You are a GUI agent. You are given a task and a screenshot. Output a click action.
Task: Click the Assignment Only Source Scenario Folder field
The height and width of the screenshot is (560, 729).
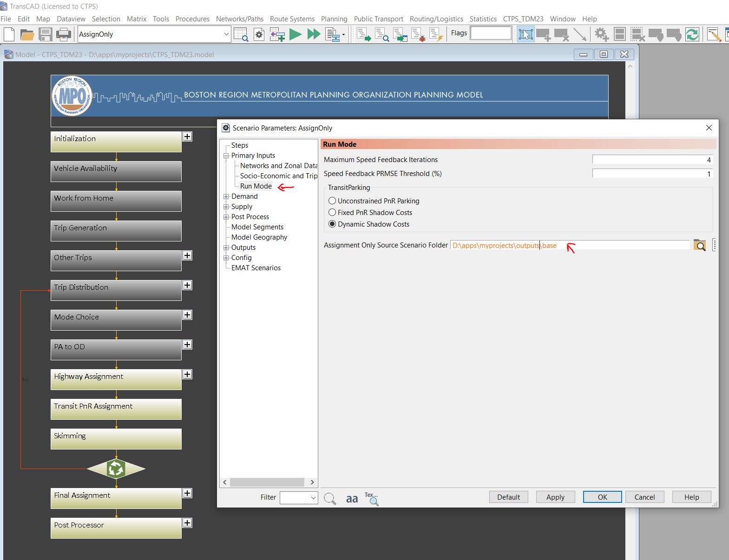click(570, 245)
